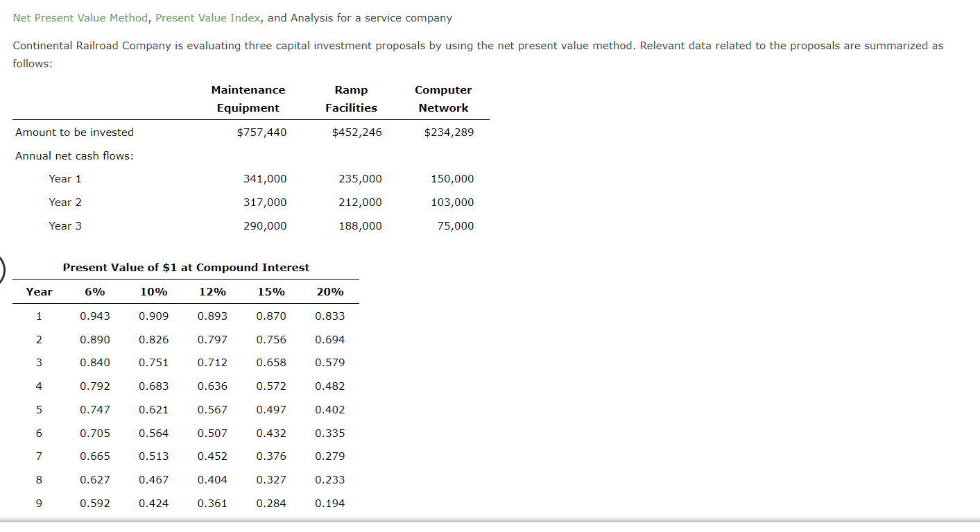The image size is (980, 532).
Task: Click the 150,000 cash flow value
Action: point(453,179)
